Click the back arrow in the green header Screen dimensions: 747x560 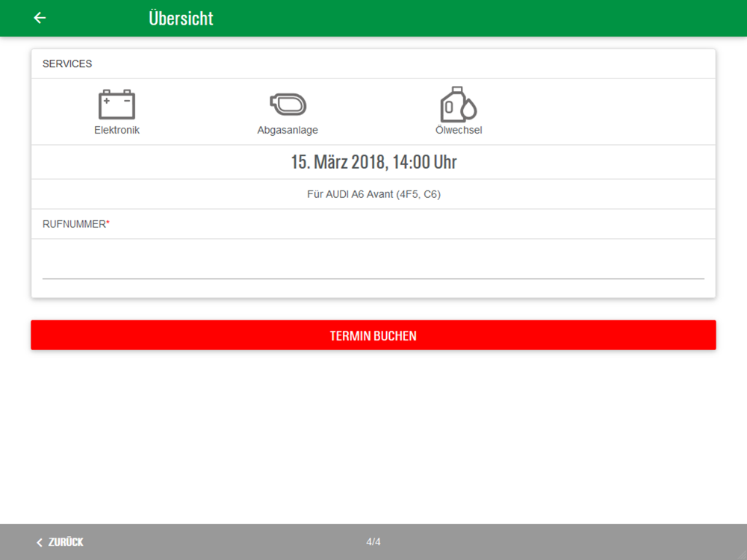point(40,18)
